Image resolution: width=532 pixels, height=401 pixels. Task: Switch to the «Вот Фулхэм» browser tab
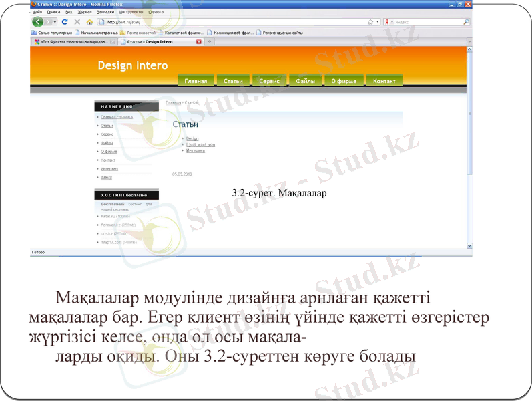click(x=75, y=42)
